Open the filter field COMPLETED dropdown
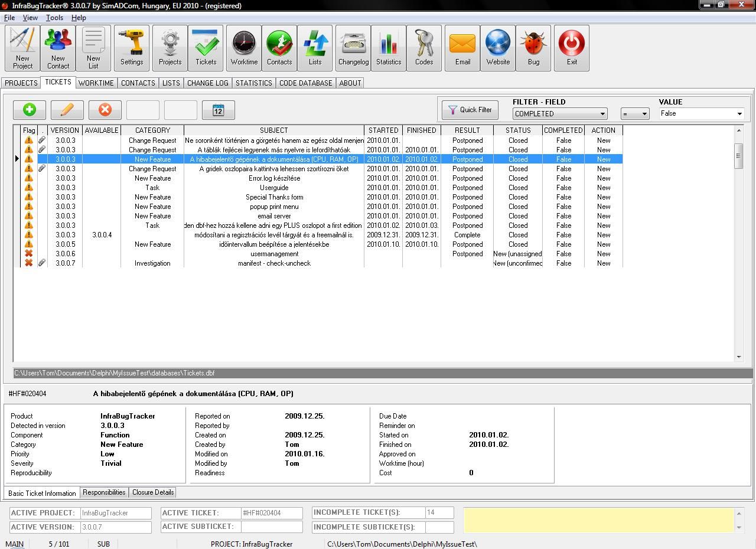Screen dimensions: 756x549 coord(560,113)
